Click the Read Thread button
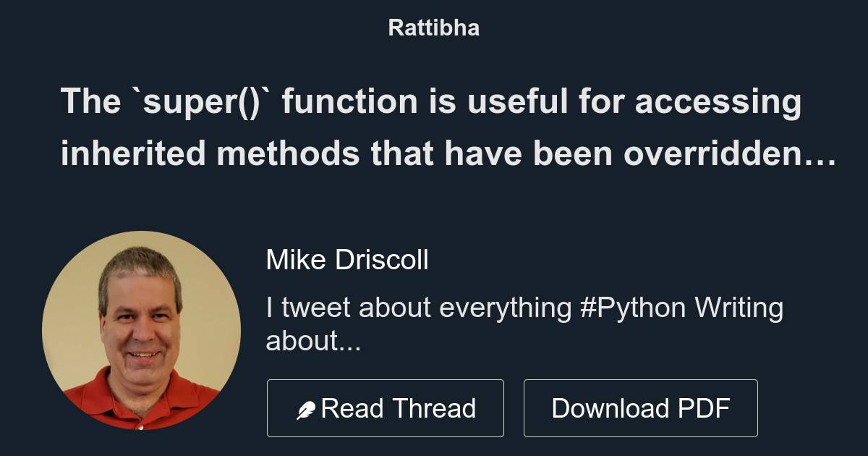 point(386,408)
